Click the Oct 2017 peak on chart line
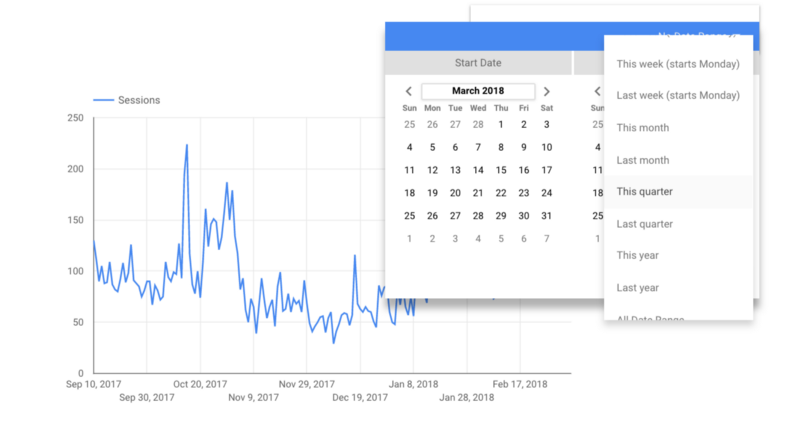 pos(187,146)
